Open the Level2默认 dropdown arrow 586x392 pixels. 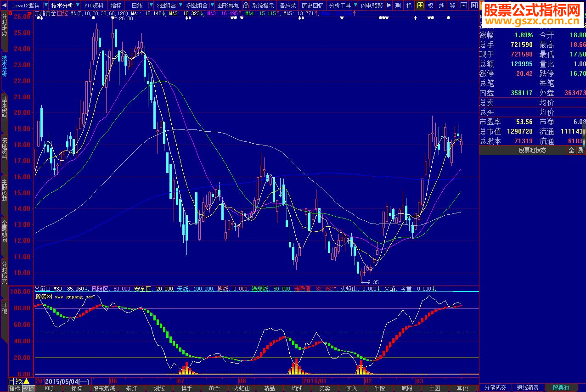pos(45,6)
